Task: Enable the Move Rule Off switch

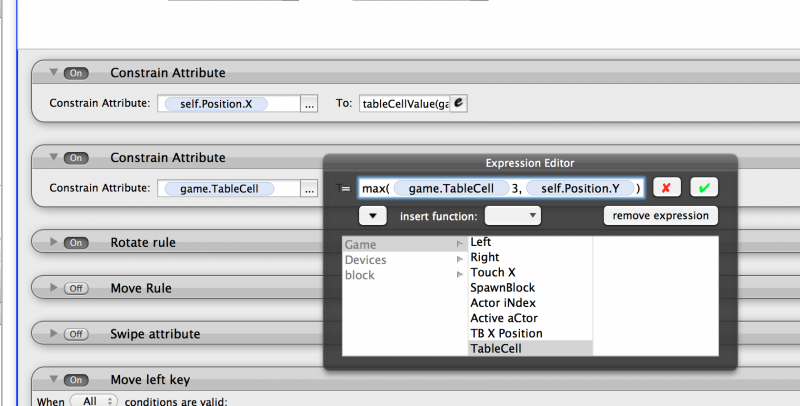Action: pyautogui.click(x=78, y=288)
